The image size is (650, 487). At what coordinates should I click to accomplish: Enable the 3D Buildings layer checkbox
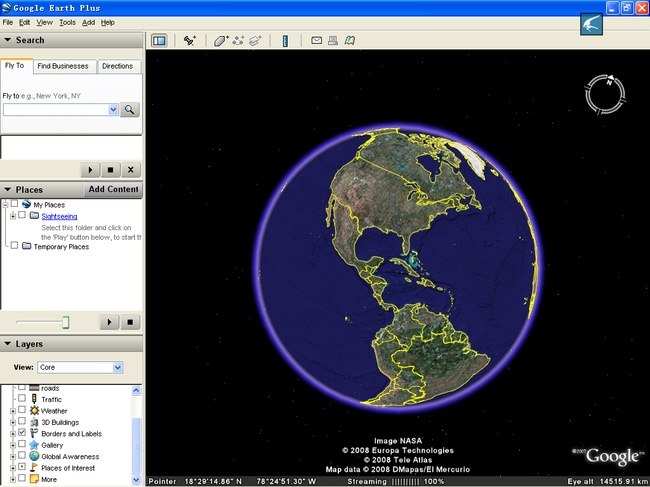coord(22,421)
